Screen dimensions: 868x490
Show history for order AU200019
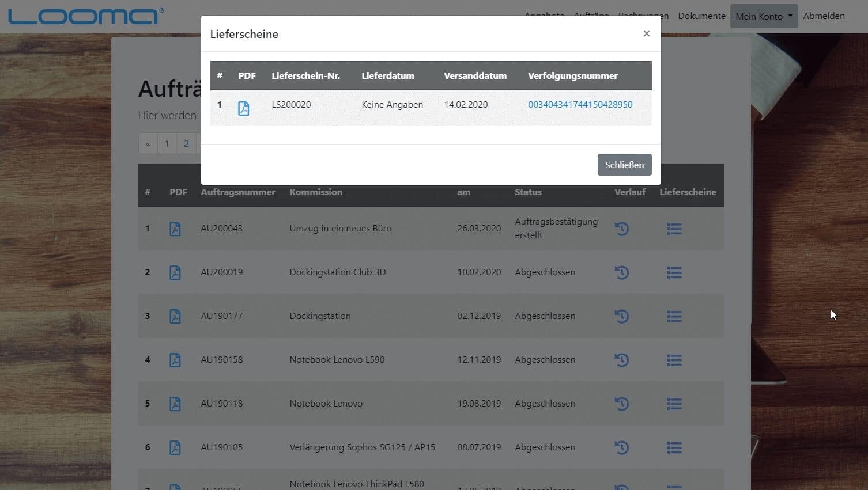point(621,272)
